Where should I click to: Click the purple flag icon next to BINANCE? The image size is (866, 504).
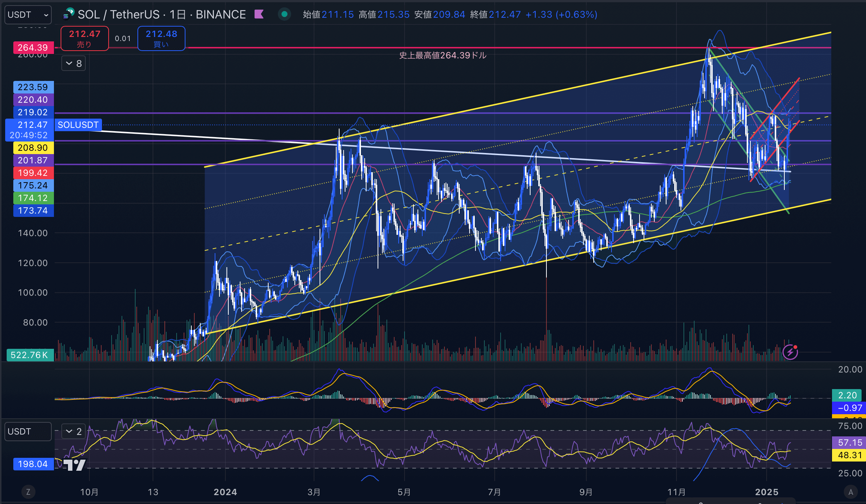coord(259,14)
